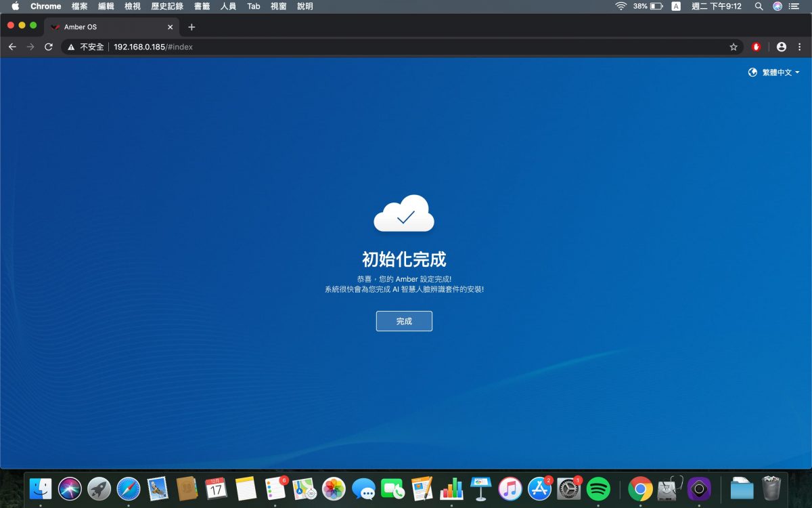Open Safari from the Dock

pyautogui.click(x=129, y=488)
